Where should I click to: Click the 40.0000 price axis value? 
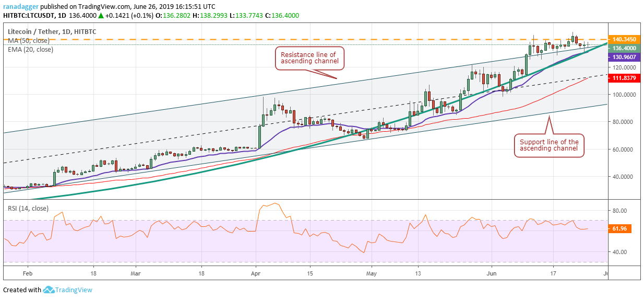pyautogui.click(x=623, y=177)
